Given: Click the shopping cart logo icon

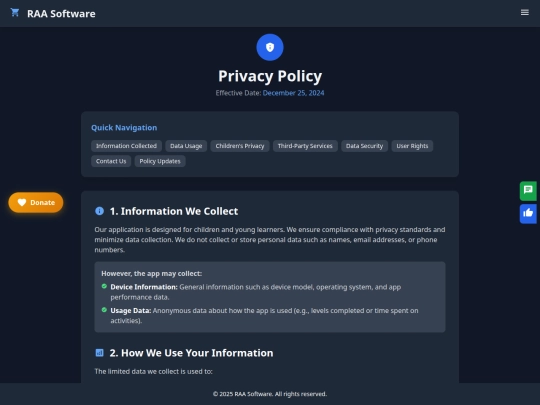Looking at the screenshot, I should (15, 13).
